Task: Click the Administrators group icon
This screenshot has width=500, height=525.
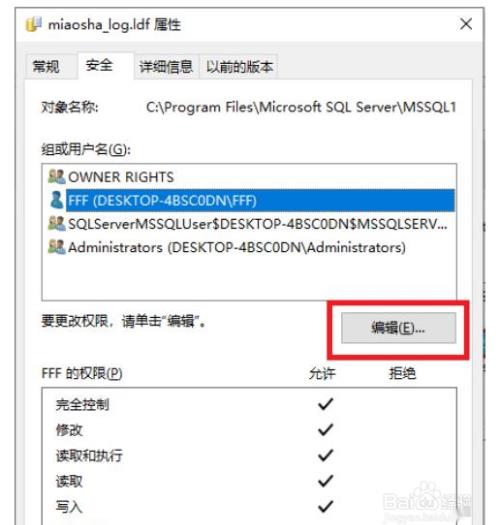Action: point(56,247)
